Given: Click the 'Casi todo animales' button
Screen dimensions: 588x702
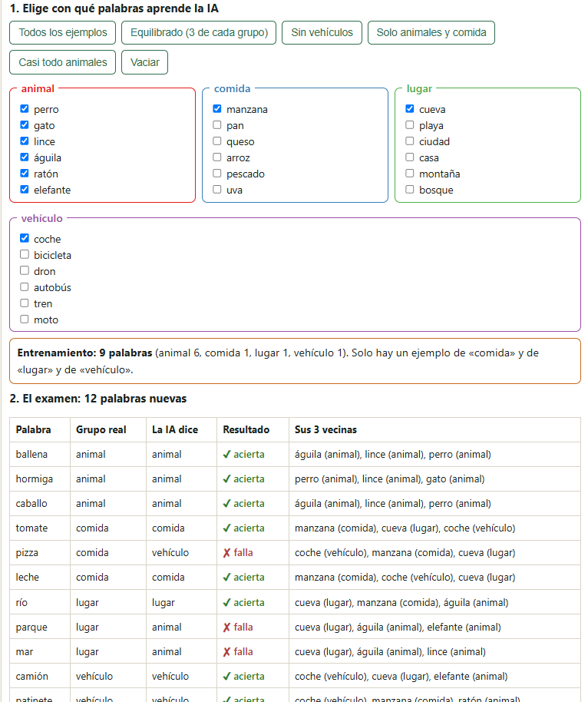Looking at the screenshot, I should pos(63,62).
